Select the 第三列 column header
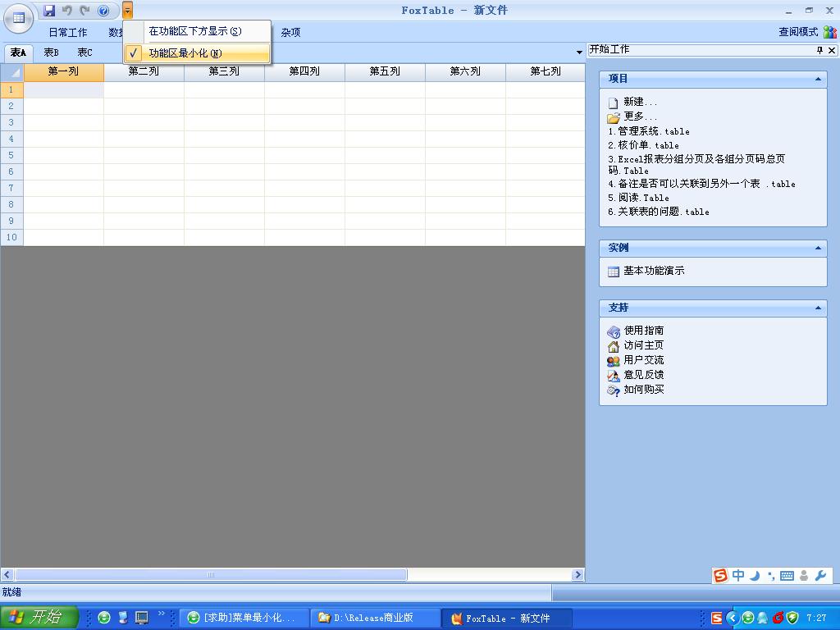 pos(225,72)
